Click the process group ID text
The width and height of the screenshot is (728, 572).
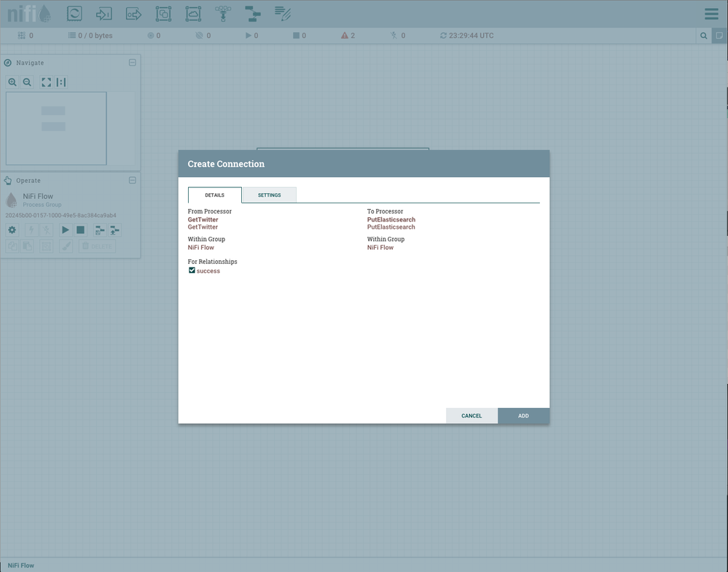click(x=60, y=216)
